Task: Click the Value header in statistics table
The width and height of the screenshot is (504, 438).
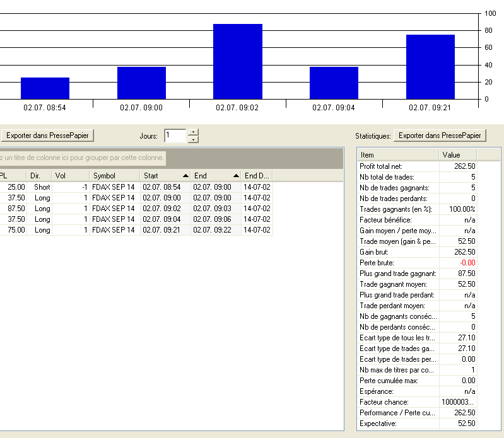Action: point(457,154)
